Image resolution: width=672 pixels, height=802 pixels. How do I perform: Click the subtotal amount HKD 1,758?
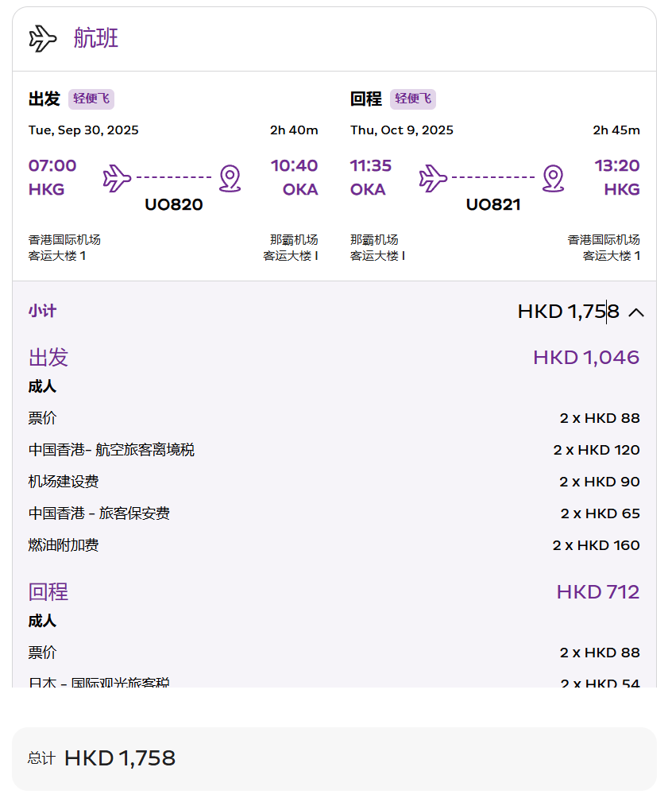coord(568,312)
